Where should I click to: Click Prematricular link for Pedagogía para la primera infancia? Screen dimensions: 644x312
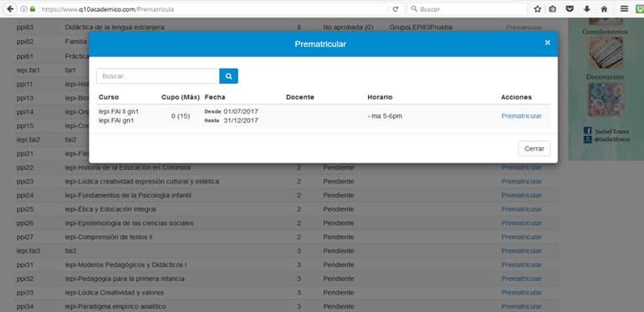coord(522,279)
